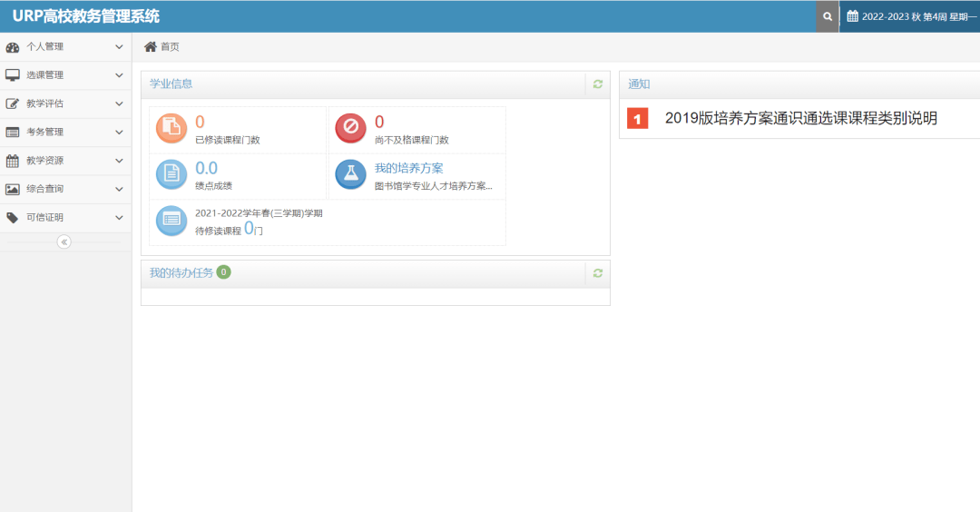Click the URP高校教务管理系统 title

(85, 16)
